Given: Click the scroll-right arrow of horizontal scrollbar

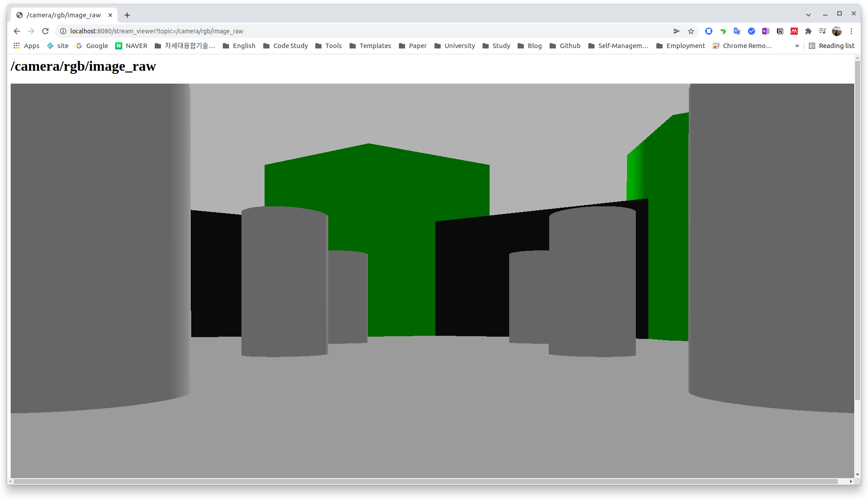Looking at the screenshot, I should click(851, 481).
